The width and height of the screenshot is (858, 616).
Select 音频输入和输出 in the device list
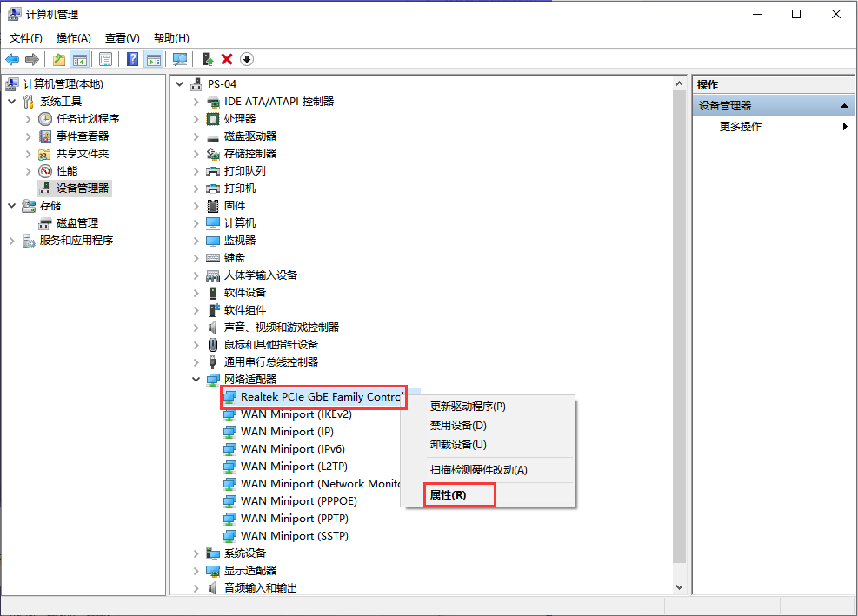pos(261,588)
